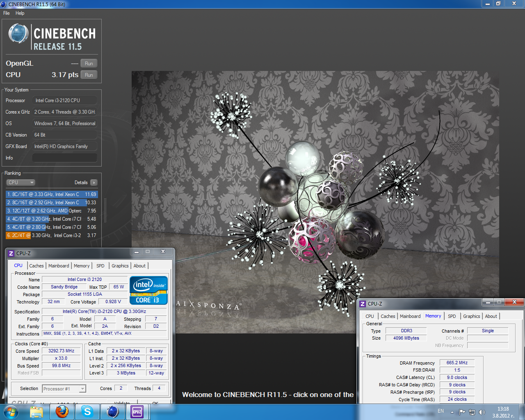Click CAS# Latency value 9.0 clocks

click(x=457, y=378)
